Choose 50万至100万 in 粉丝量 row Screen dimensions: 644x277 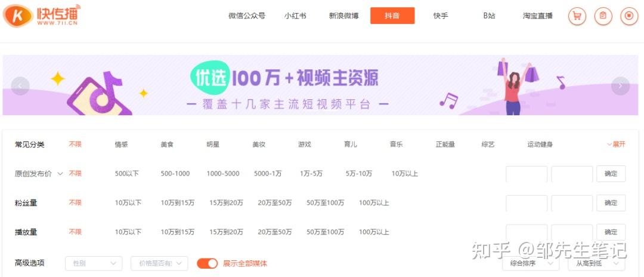[326, 202]
